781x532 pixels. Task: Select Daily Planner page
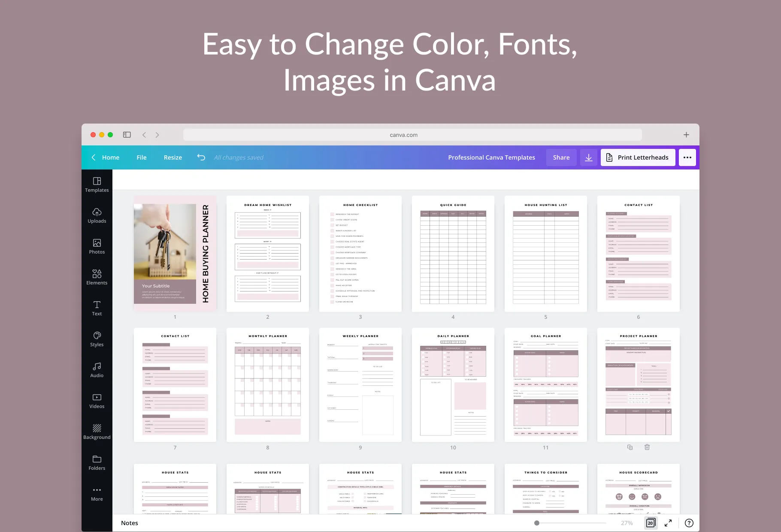pos(453,385)
